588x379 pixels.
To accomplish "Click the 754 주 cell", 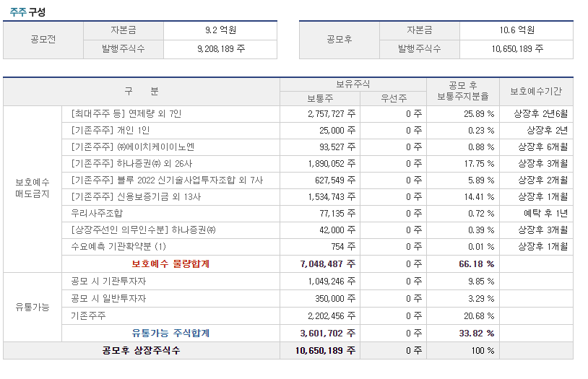I will click(320, 247).
